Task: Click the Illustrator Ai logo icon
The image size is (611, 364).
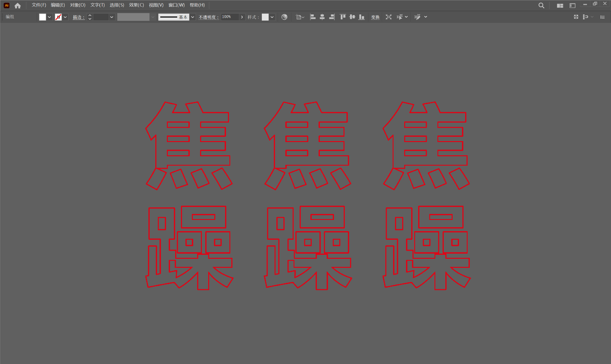Action: [7, 5]
